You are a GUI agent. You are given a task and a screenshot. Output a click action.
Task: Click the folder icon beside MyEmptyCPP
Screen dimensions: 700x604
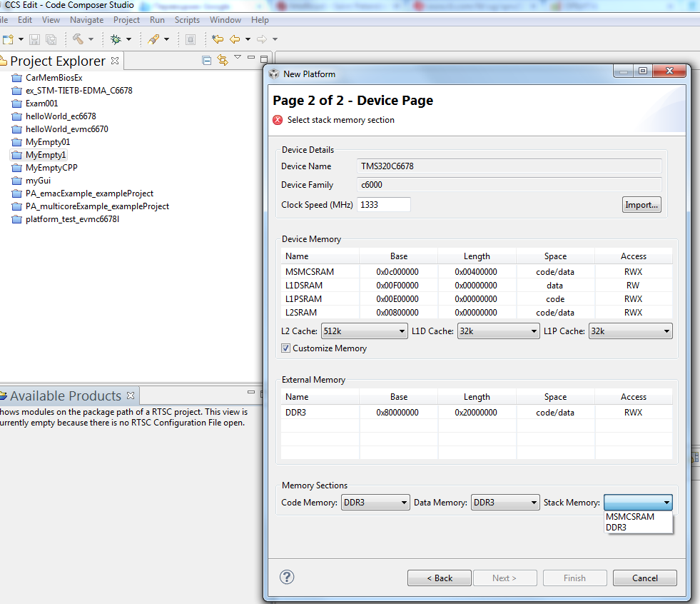[17, 168]
